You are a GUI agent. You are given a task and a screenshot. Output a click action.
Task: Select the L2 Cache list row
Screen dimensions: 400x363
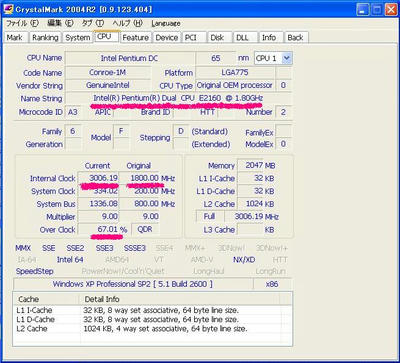point(152,329)
